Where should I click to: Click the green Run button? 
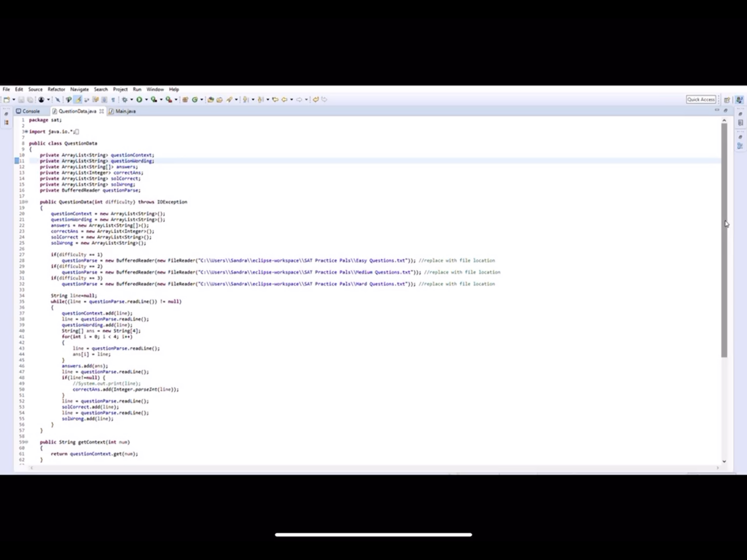[x=139, y=100]
